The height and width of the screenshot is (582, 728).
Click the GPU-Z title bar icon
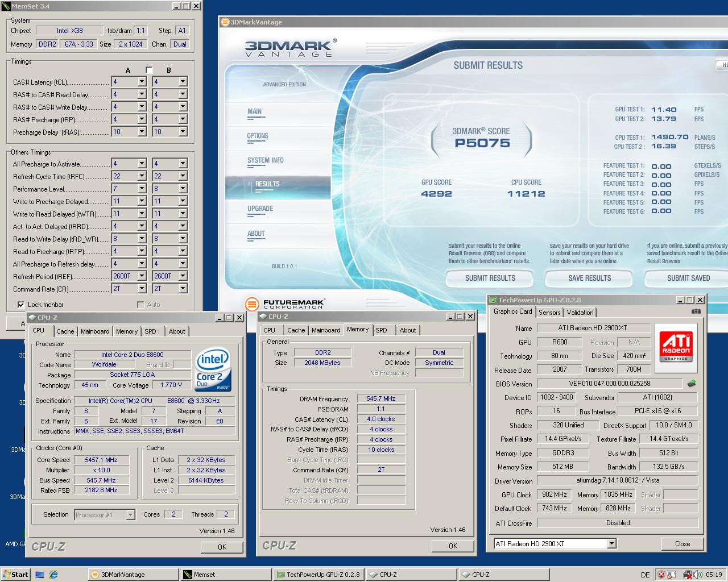tap(493, 300)
